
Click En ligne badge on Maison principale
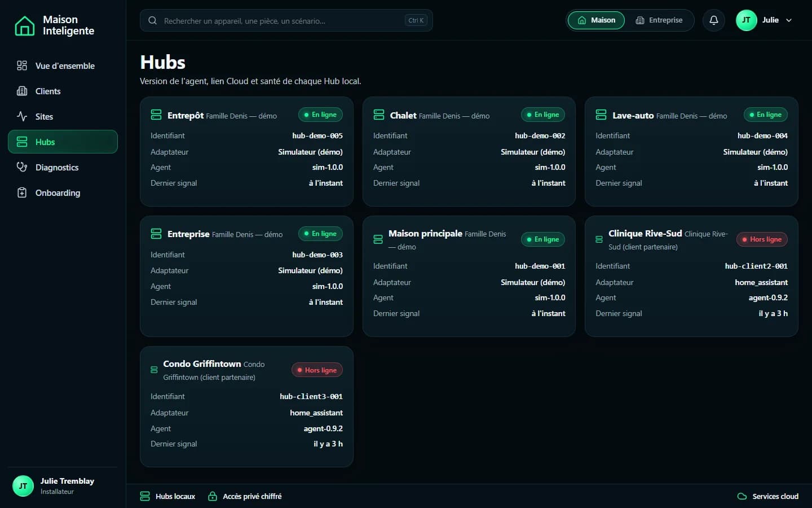[x=543, y=239]
